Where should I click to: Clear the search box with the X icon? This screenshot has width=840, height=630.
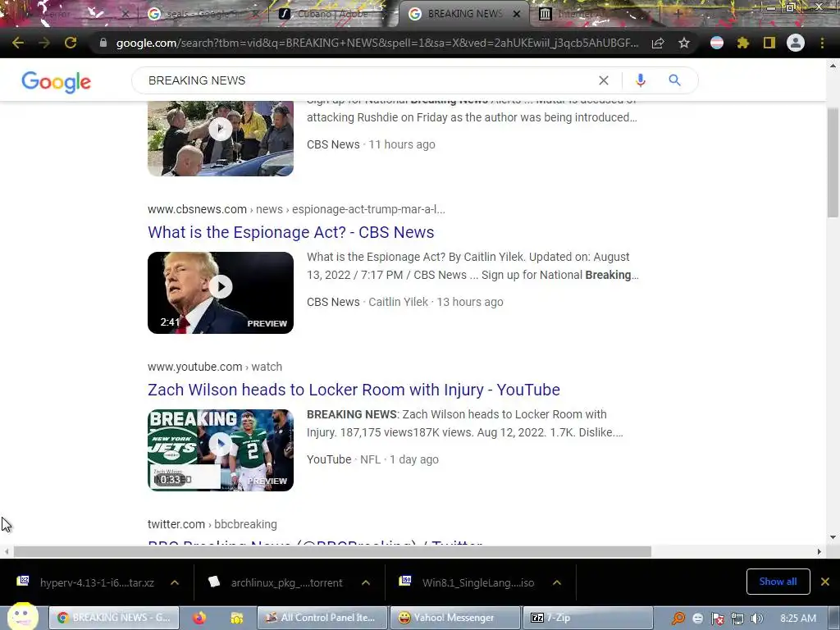click(603, 80)
